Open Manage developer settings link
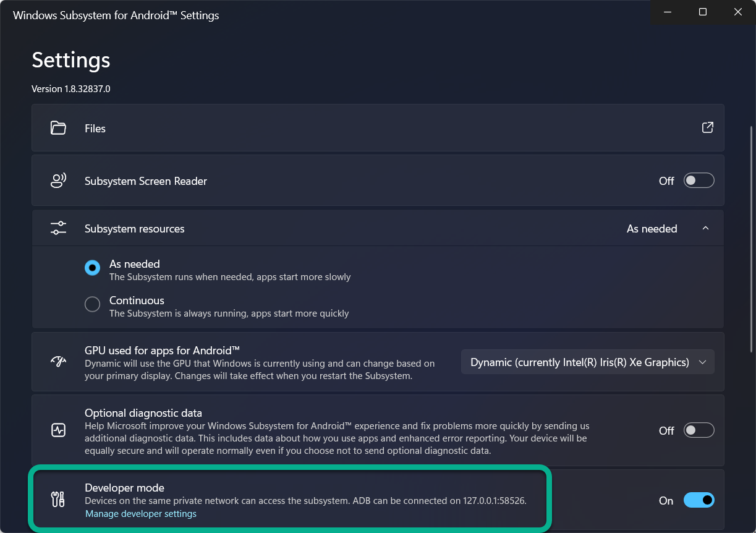Viewport: 756px width, 533px height. [x=141, y=514]
